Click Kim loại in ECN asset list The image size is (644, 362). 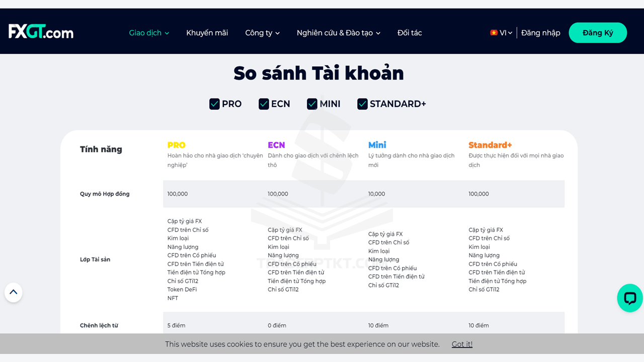click(278, 247)
